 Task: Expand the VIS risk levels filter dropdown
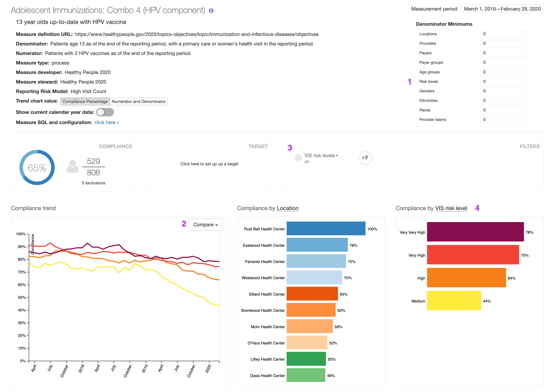[x=321, y=156]
